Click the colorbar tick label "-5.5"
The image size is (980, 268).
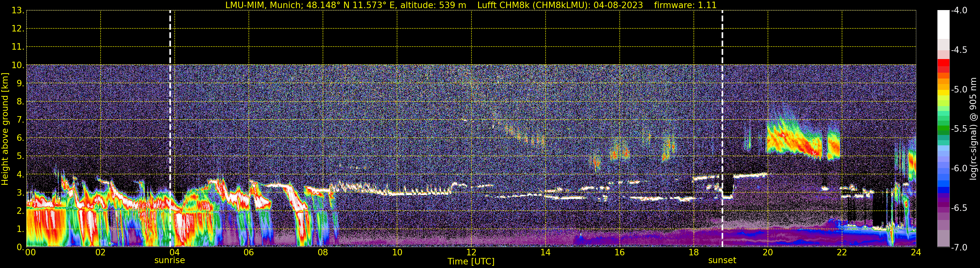(x=959, y=129)
